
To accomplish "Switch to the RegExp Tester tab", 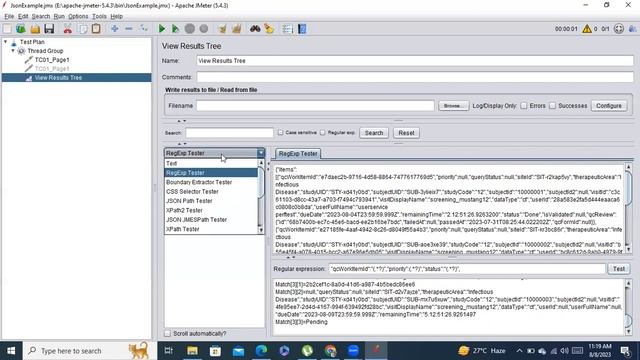I will [x=298, y=154].
